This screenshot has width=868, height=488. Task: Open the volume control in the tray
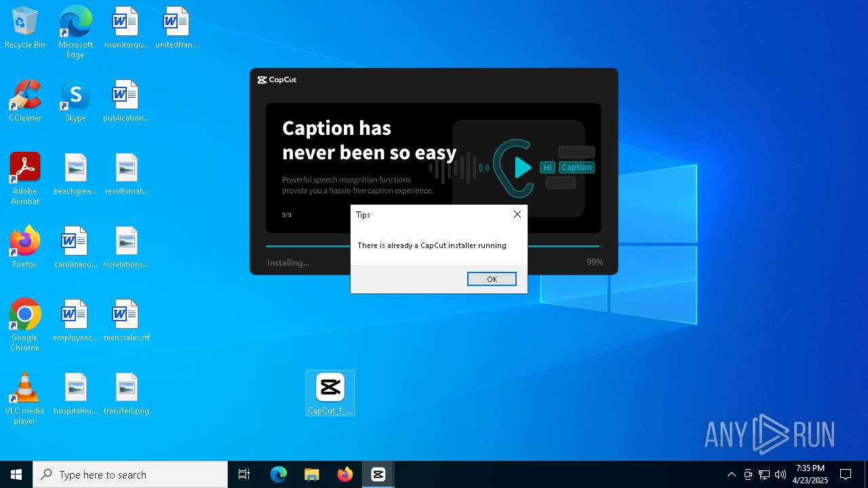click(781, 474)
